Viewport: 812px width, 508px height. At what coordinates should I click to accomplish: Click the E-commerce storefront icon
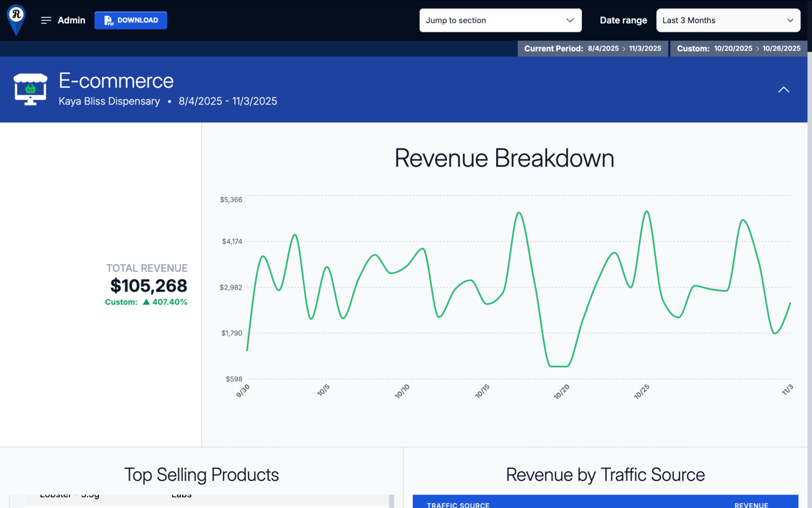(x=30, y=89)
